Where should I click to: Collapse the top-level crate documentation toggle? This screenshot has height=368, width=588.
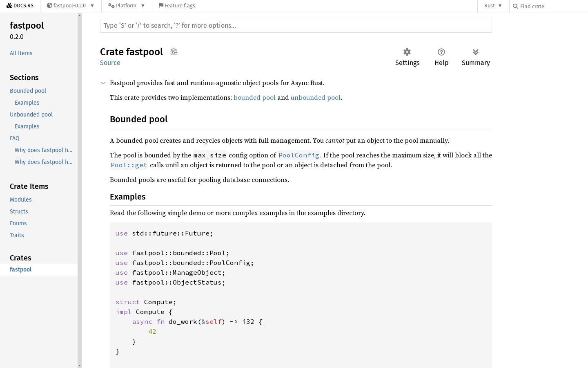pos(103,83)
